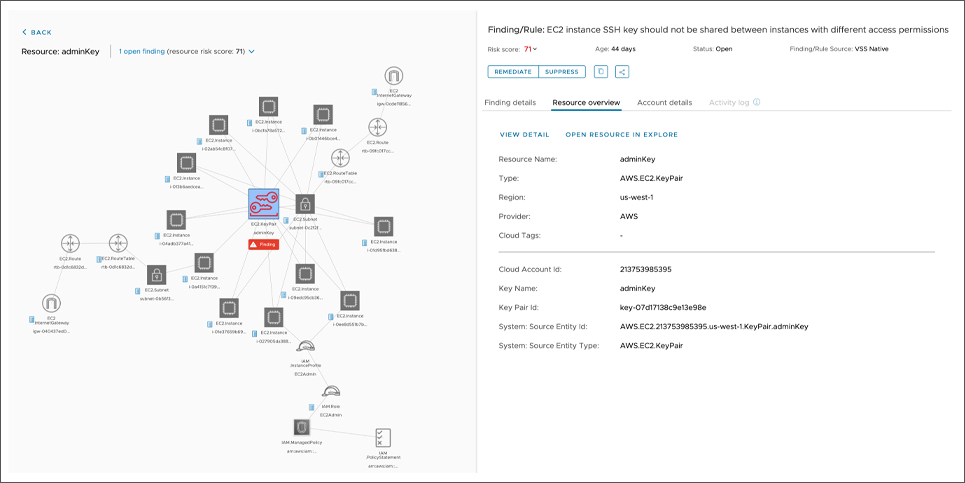Viewport: 965px width, 483px height.
Task: Click the red Finding badge under adminKey
Action: 263,244
